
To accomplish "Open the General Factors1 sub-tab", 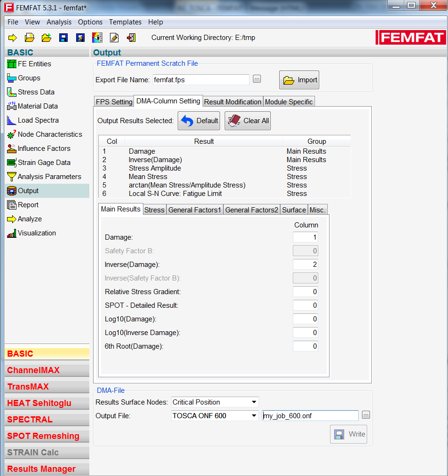I will tap(195, 210).
